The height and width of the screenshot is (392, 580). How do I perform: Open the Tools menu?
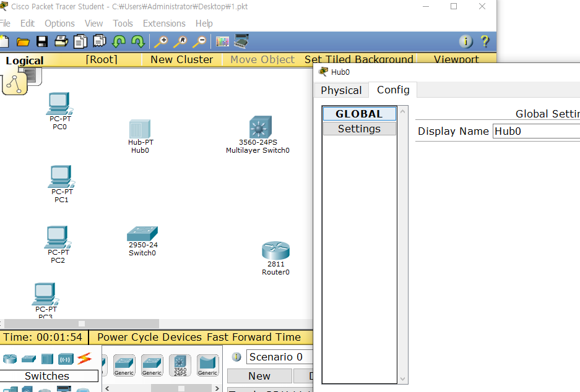pyautogui.click(x=123, y=23)
